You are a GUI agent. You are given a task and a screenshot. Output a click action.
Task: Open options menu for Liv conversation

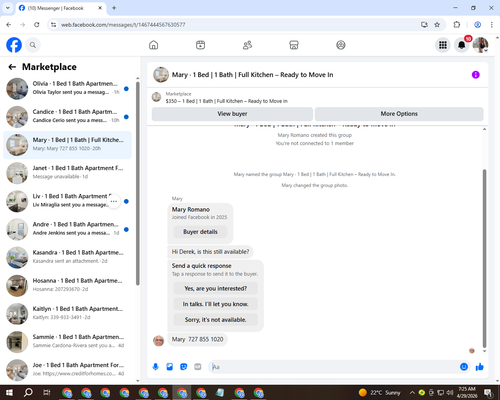tap(114, 201)
